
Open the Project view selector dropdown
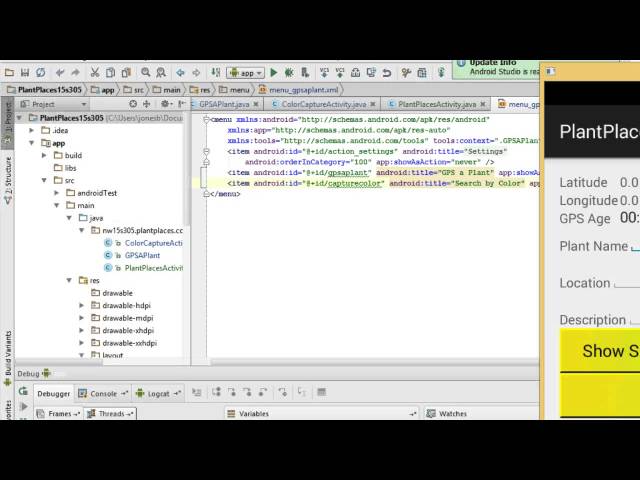click(x=54, y=104)
